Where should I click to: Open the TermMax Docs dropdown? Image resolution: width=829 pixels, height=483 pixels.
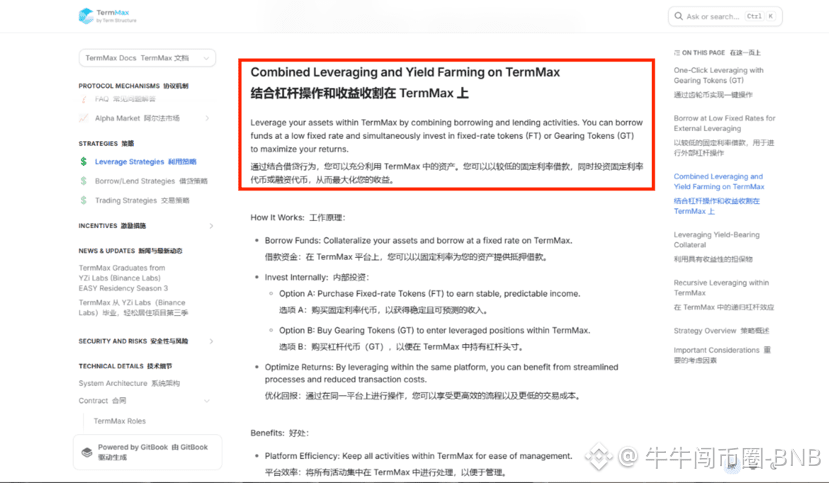coord(147,58)
